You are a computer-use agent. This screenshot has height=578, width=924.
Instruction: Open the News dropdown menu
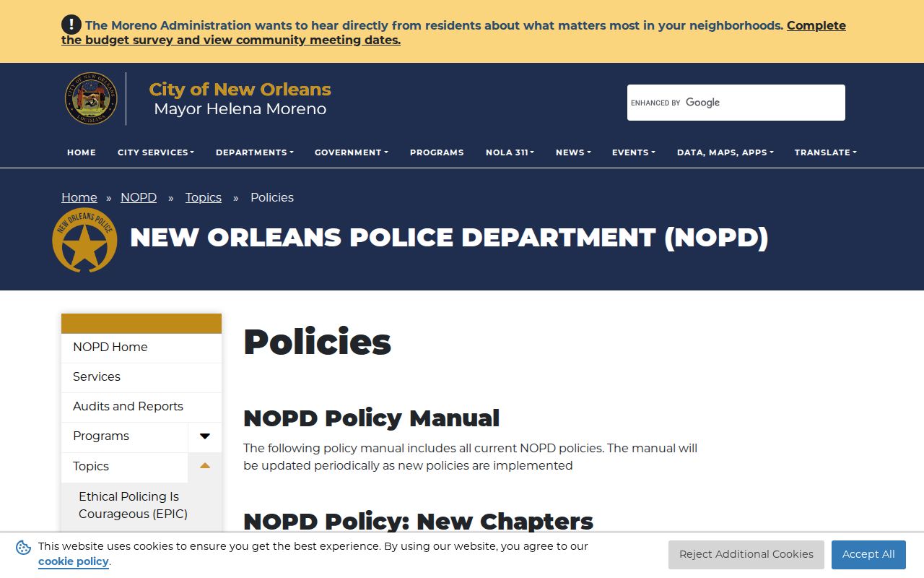tap(573, 152)
